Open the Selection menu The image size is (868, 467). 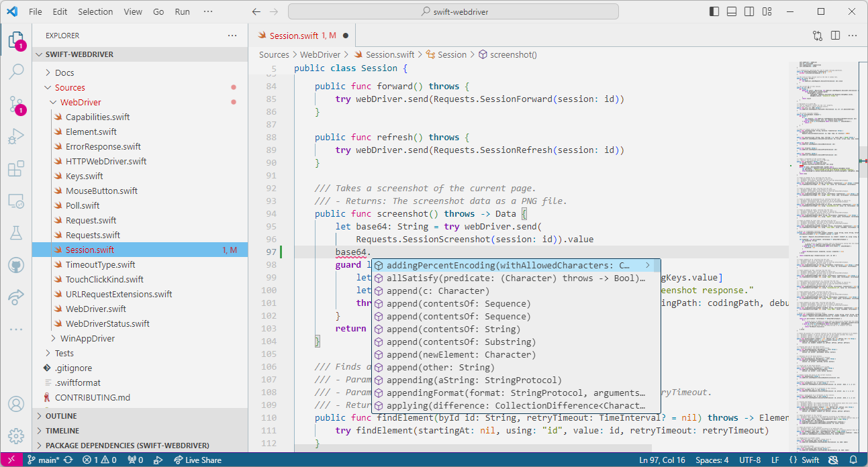95,11
